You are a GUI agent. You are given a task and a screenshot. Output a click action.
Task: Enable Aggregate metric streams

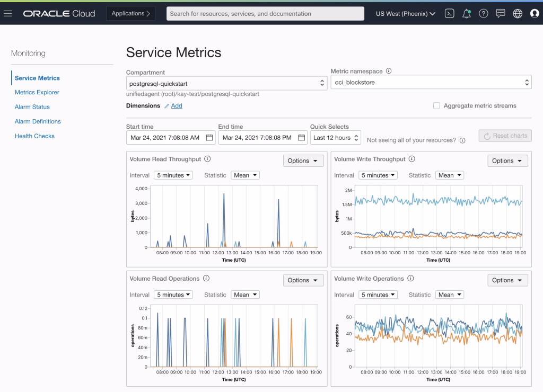coord(436,105)
